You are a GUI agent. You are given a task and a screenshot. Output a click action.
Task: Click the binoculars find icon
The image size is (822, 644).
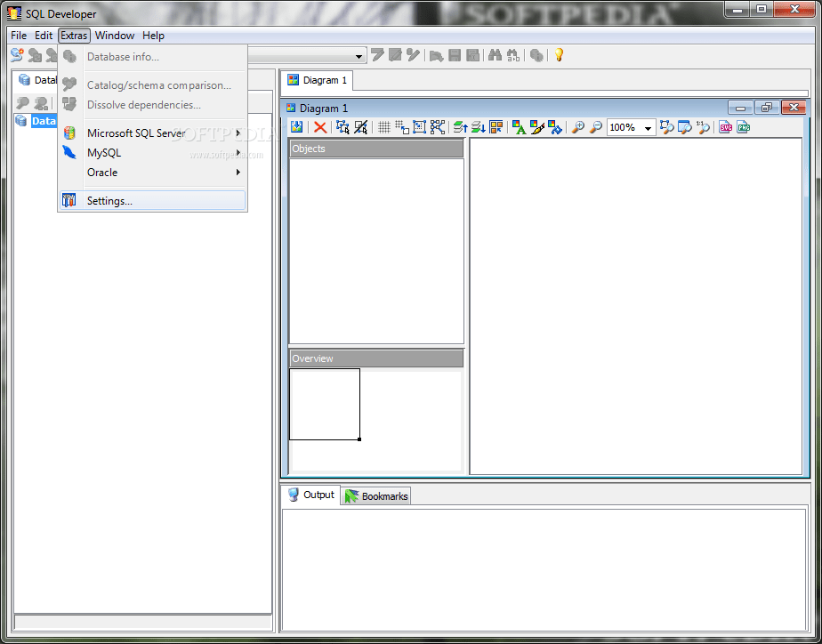coord(495,55)
